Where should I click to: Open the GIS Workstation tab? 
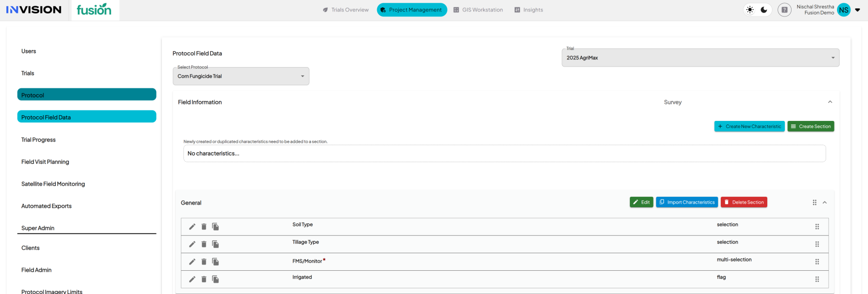tap(478, 10)
